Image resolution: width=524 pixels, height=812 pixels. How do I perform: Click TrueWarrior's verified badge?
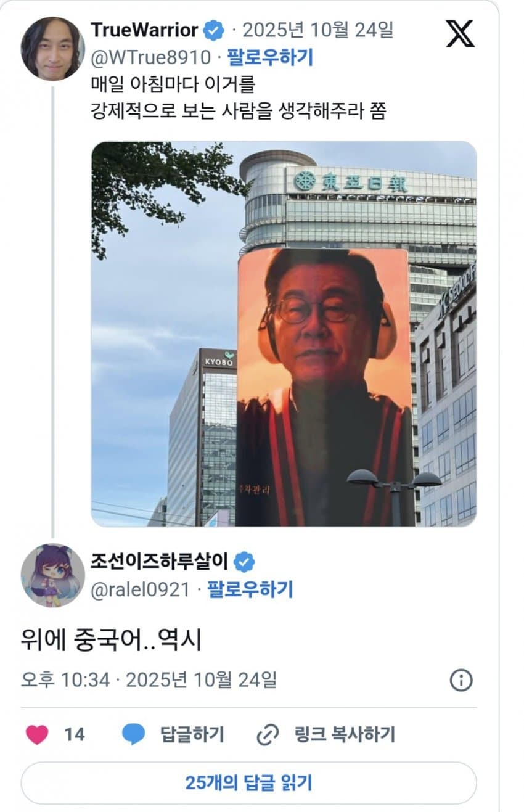click(214, 30)
